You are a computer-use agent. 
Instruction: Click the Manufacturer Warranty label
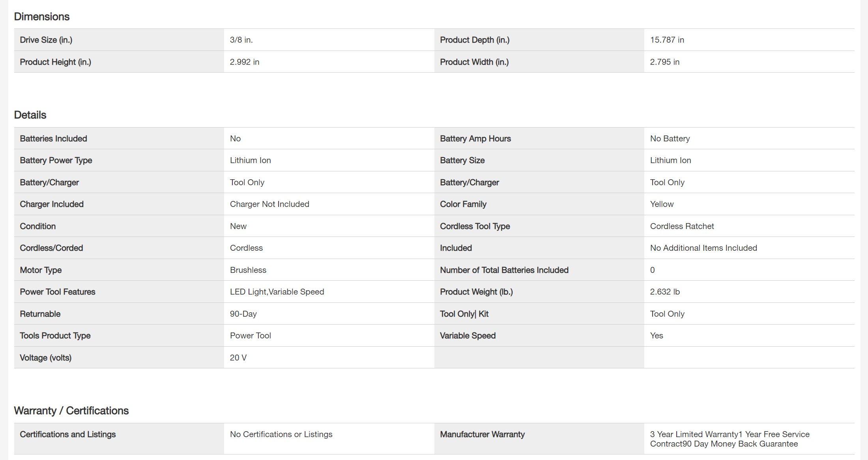tap(482, 434)
